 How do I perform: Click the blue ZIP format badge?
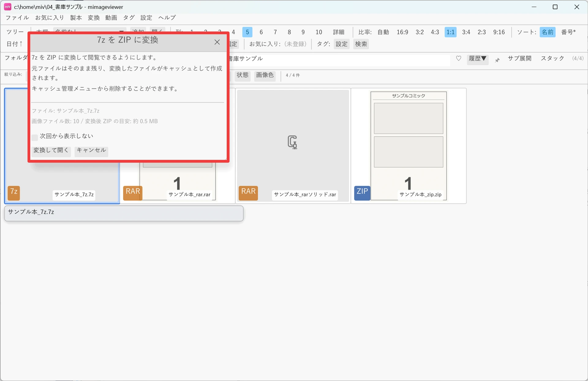[362, 193]
